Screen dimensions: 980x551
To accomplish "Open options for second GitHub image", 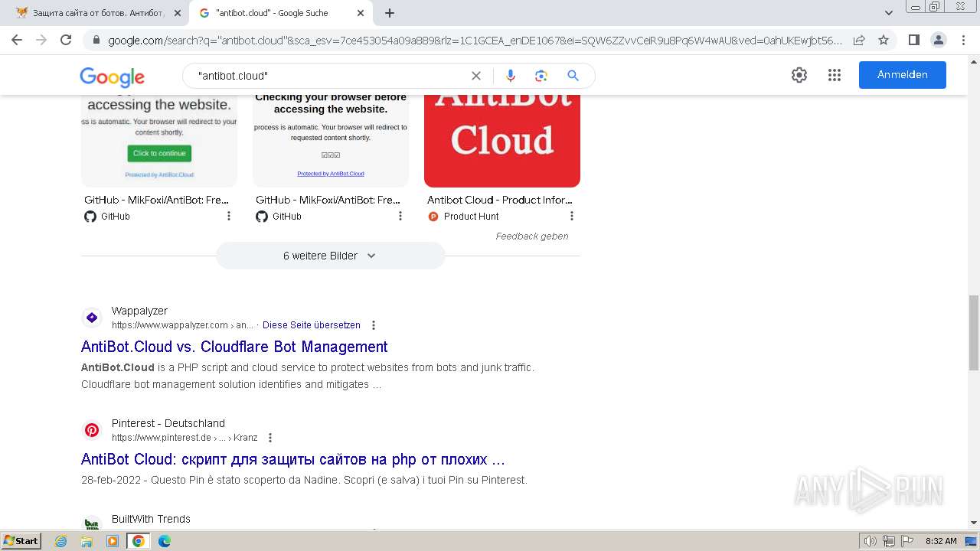I will (x=400, y=217).
